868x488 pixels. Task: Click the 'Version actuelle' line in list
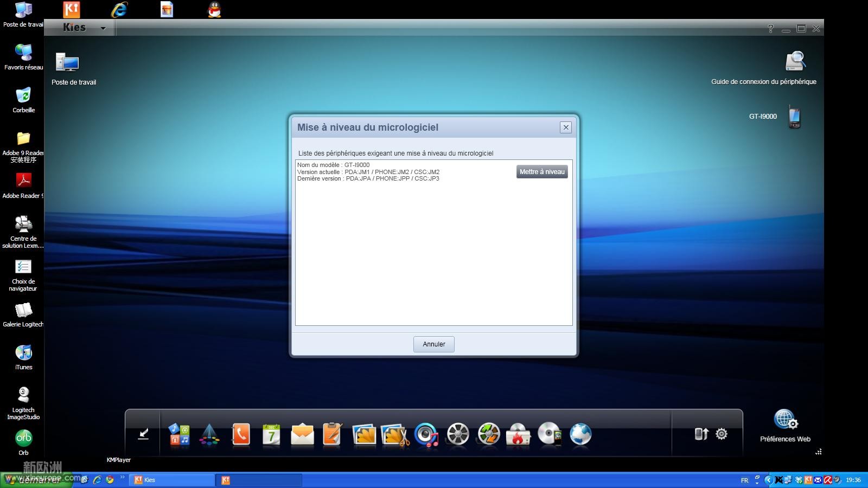click(x=368, y=172)
